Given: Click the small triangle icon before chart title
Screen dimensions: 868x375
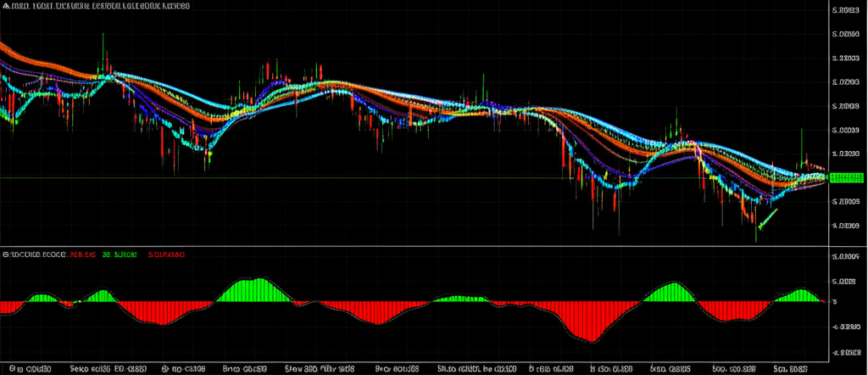Looking at the screenshot, I should tap(4, 6).
